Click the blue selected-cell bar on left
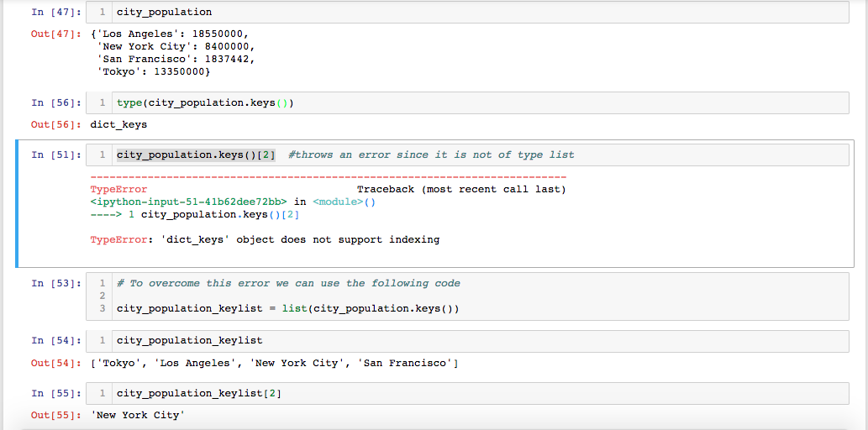 click(x=17, y=203)
